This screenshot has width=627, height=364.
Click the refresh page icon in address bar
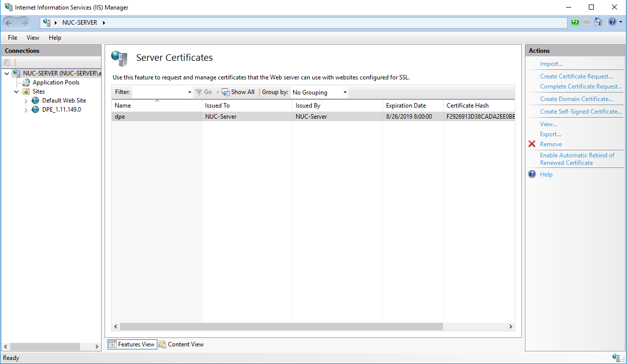tap(575, 22)
